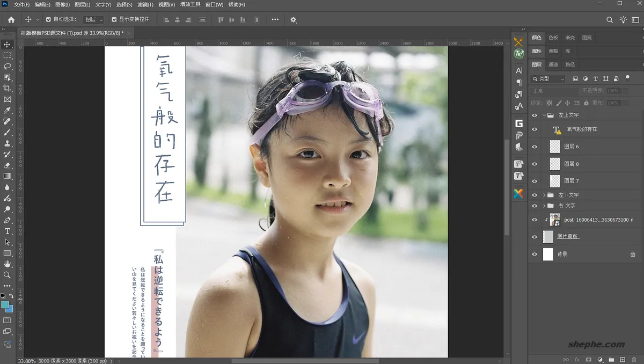The height and width of the screenshot is (364, 644).
Task: Select the Zoom tool
Action: [8, 274]
